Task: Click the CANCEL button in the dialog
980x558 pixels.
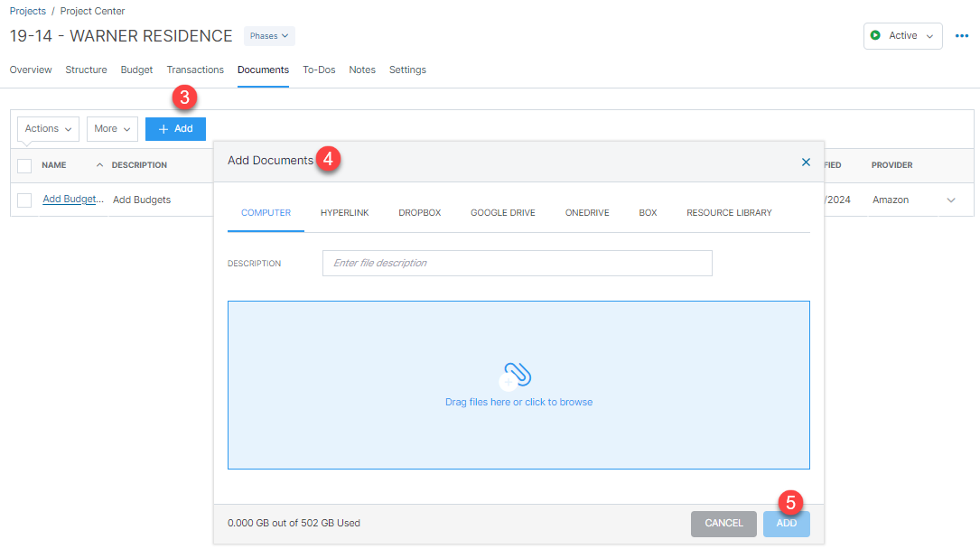Action: pyautogui.click(x=723, y=524)
